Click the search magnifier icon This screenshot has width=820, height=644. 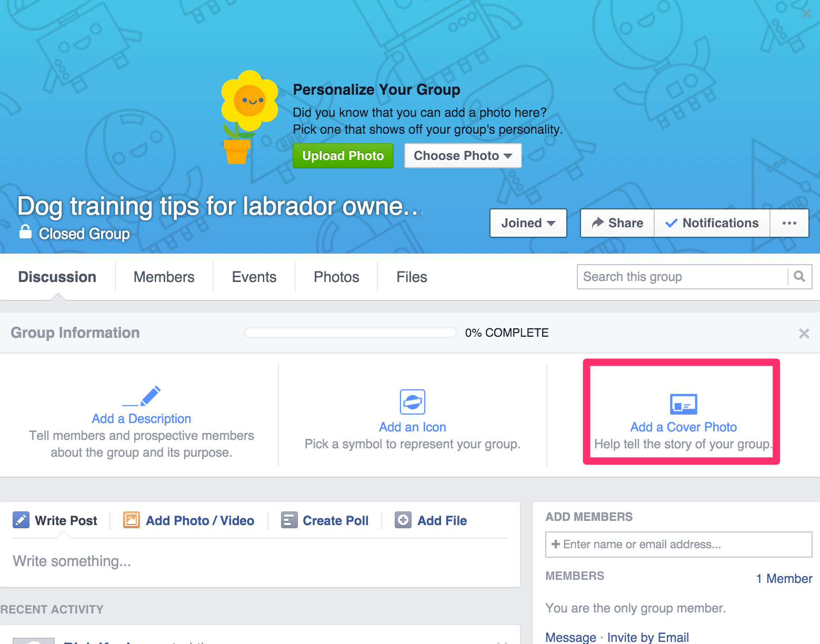coord(799,277)
